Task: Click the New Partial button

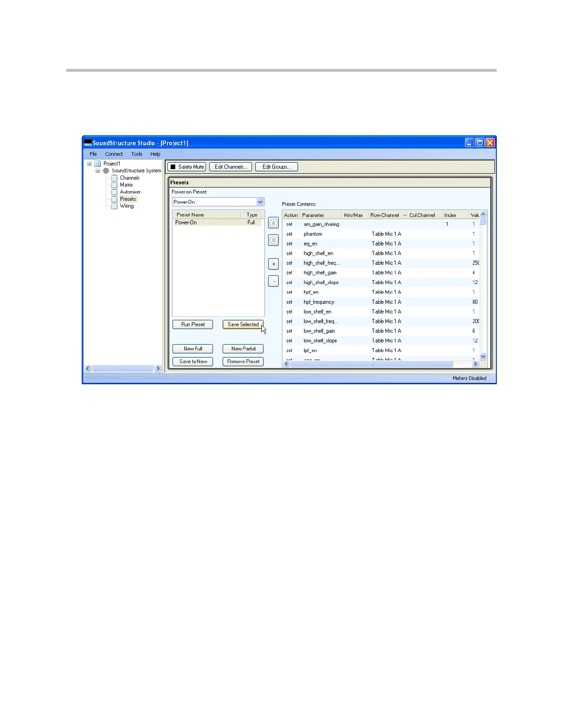Action: click(243, 349)
